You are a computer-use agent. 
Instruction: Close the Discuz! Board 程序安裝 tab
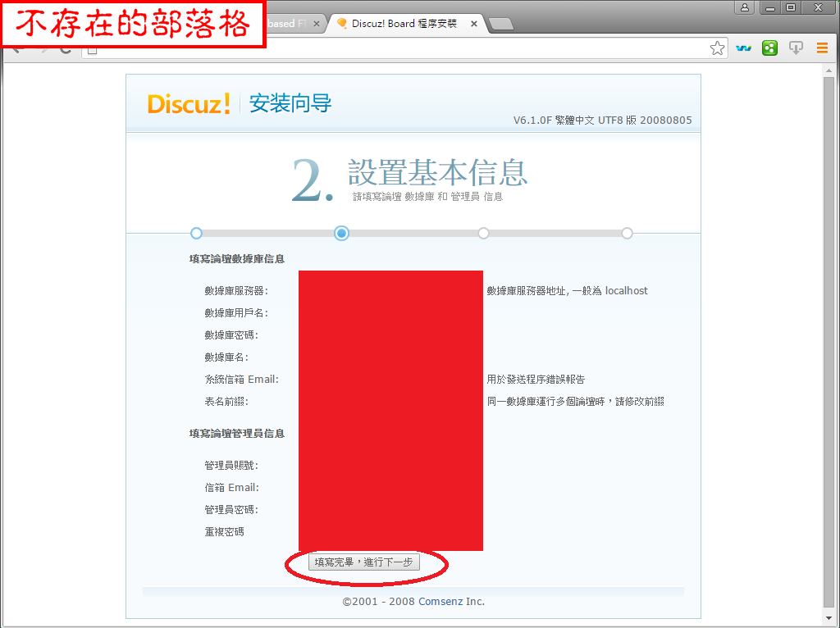(473, 24)
